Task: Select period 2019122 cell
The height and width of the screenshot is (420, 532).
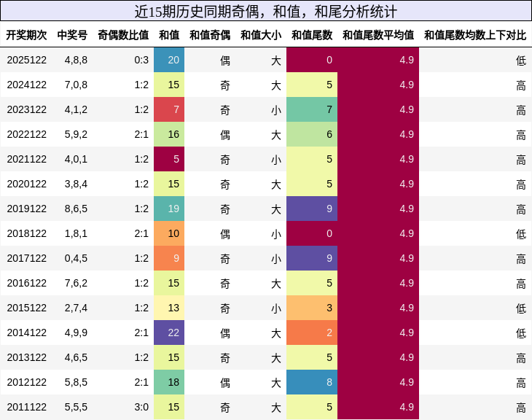Action: 26,209
